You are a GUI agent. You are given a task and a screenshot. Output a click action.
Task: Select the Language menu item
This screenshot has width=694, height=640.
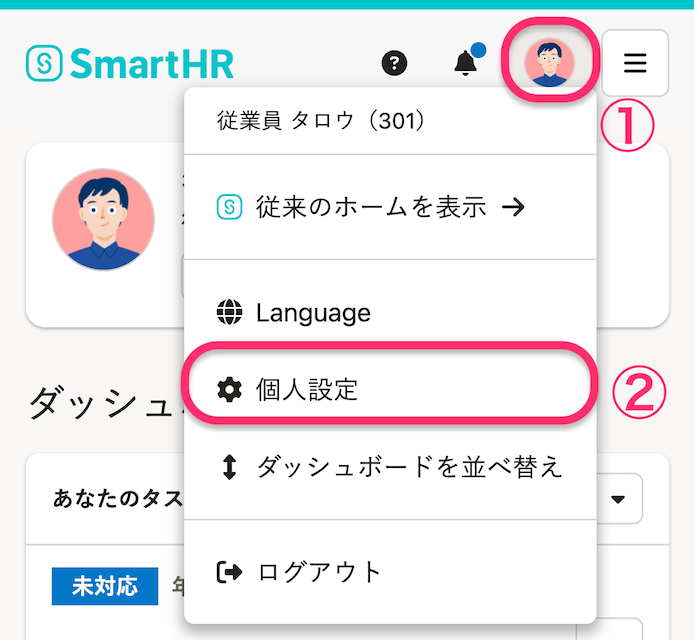(312, 313)
